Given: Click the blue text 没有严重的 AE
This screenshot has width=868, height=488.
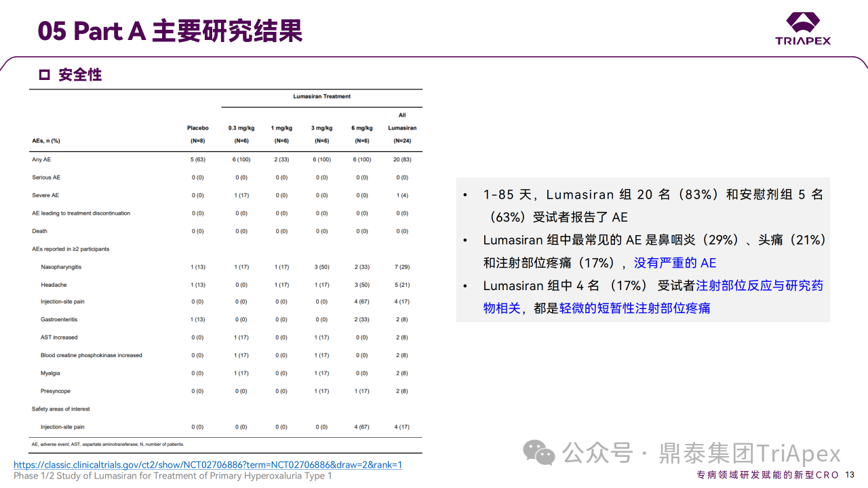Looking at the screenshot, I should [675, 263].
